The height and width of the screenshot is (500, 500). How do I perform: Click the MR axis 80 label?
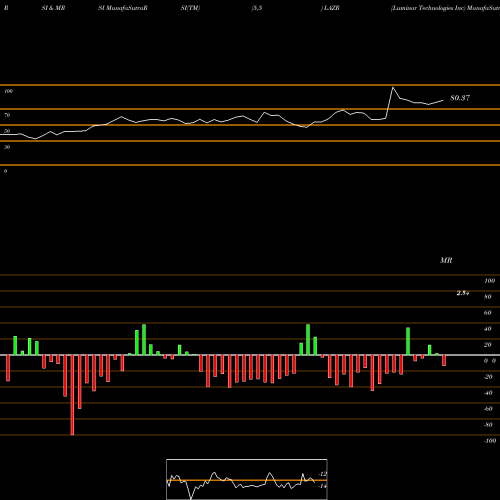(488, 297)
